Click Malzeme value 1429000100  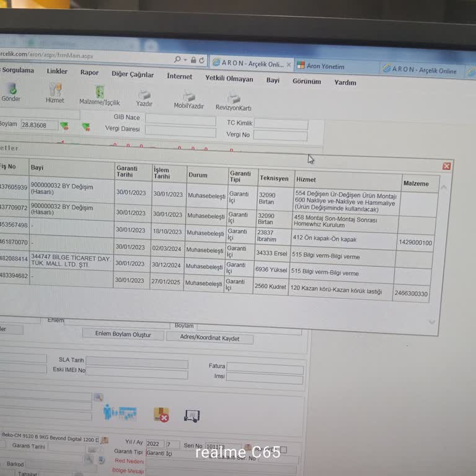tap(415, 242)
